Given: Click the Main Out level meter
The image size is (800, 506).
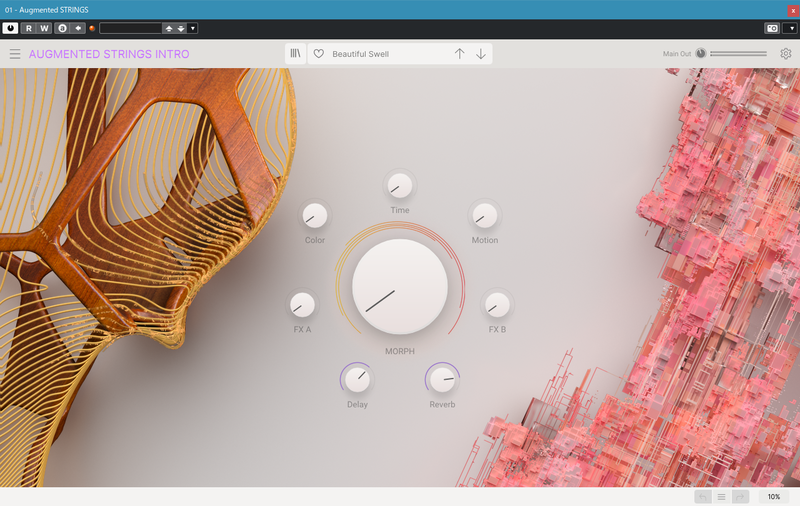Looking at the screenshot, I should (x=738, y=53).
